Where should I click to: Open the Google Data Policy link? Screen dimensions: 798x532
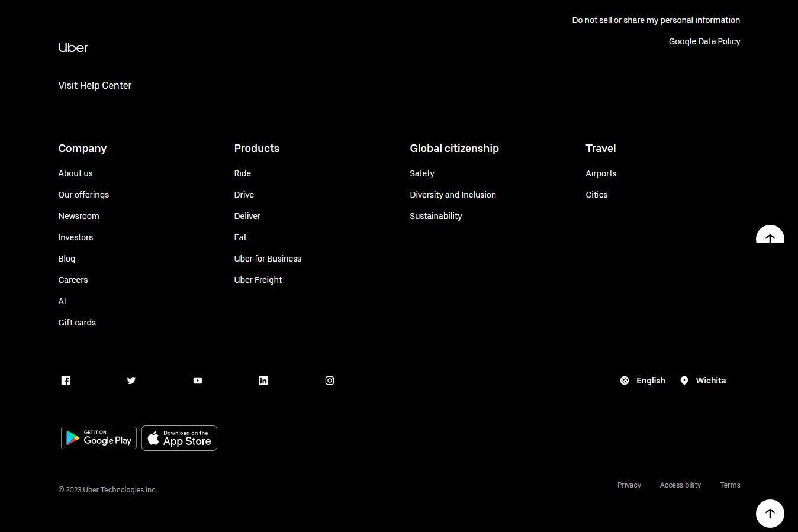pyautogui.click(x=704, y=41)
